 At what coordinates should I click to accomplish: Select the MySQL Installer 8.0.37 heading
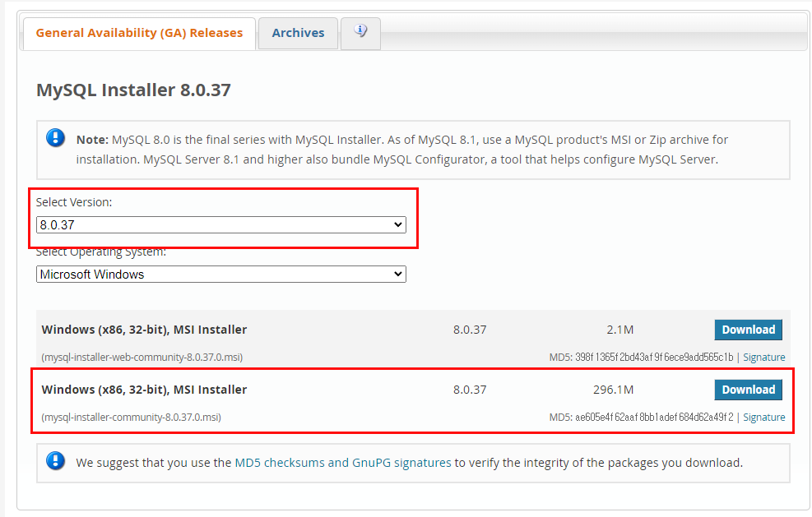(133, 90)
